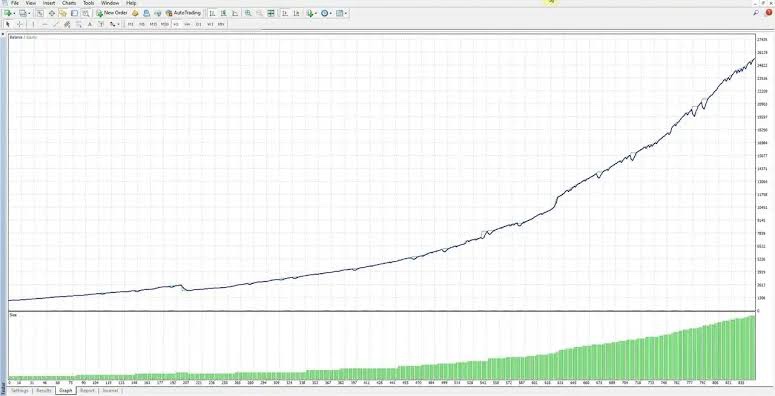Open the new chart dropdown arrow
This screenshot has height=396, width=775.
point(15,13)
